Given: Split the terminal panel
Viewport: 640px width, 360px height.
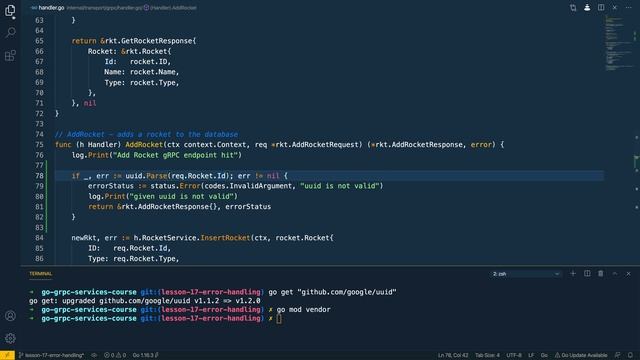Looking at the screenshot, I should click(587, 273).
